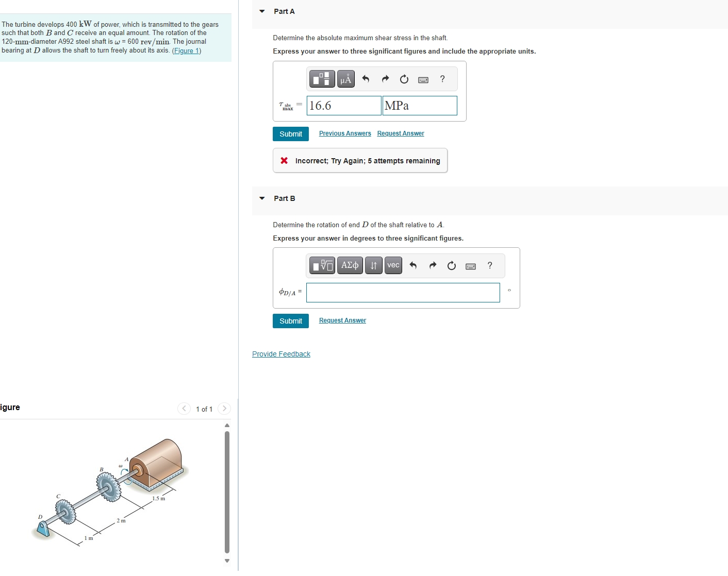
Task: Request Answer for Part A
Action: click(401, 133)
